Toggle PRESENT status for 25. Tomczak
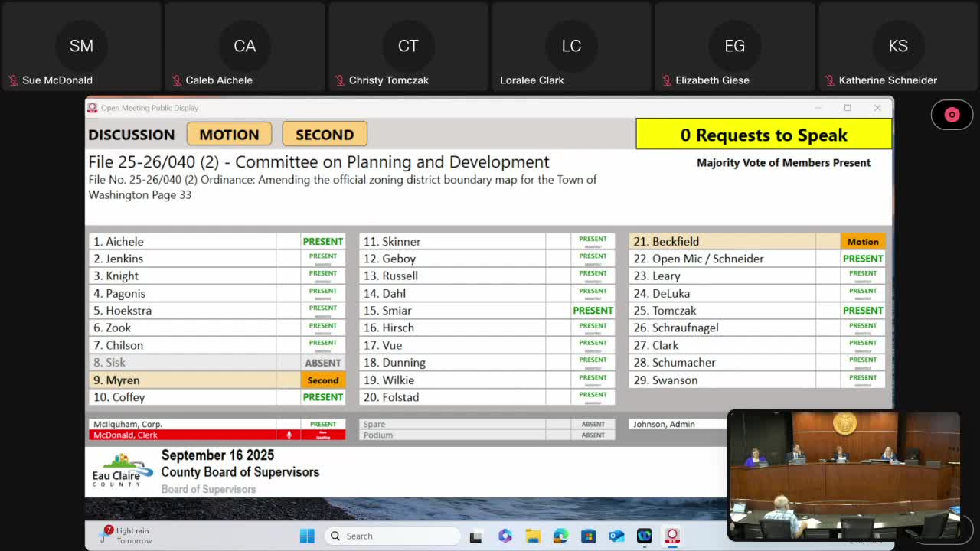The height and width of the screenshot is (551, 980). [x=862, y=311]
